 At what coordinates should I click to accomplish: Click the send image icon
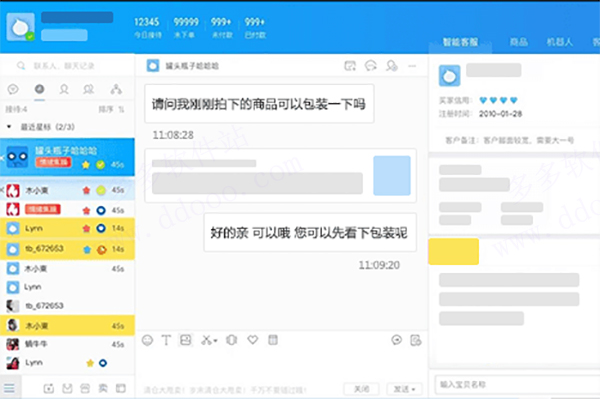(x=186, y=340)
